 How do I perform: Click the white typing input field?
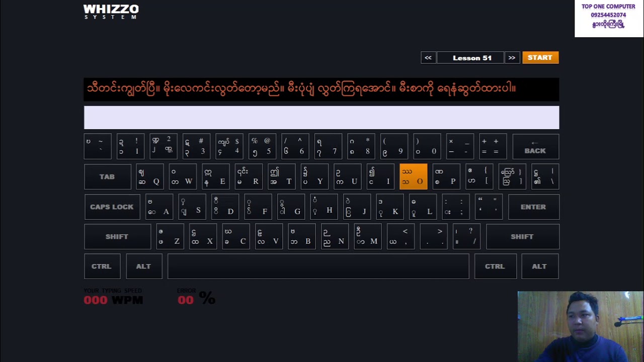coord(321,118)
